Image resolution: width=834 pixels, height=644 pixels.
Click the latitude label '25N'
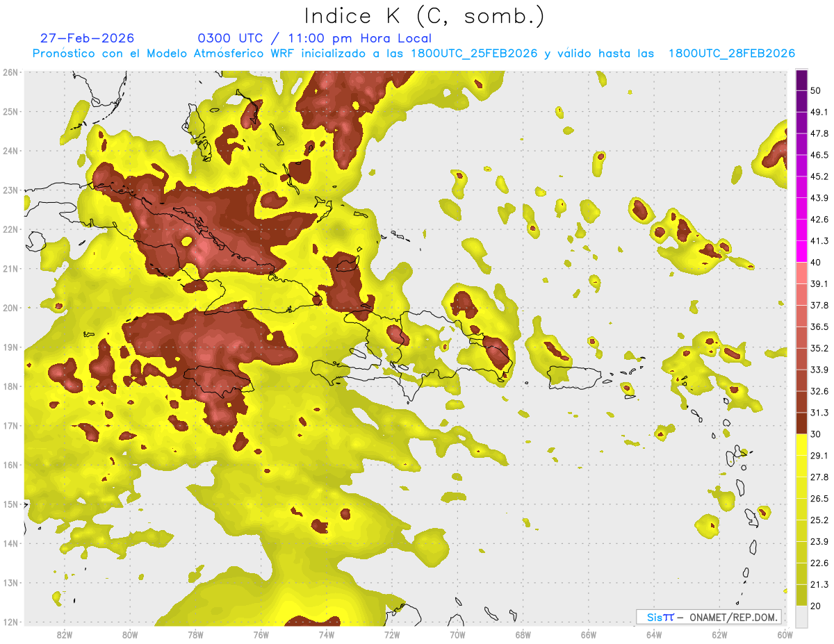pyautogui.click(x=10, y=112)
